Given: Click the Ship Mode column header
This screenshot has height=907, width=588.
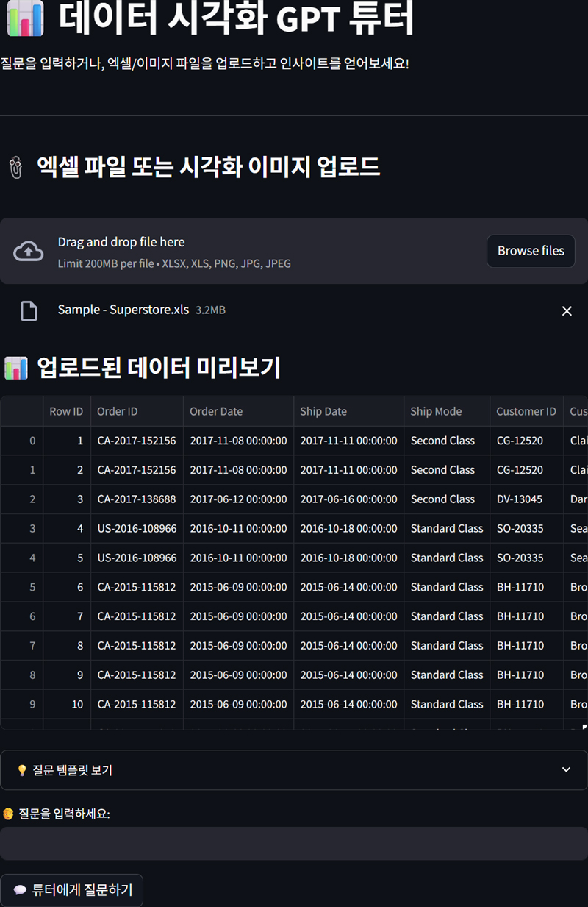Looking at the screenshot, I should pos(436,411).
